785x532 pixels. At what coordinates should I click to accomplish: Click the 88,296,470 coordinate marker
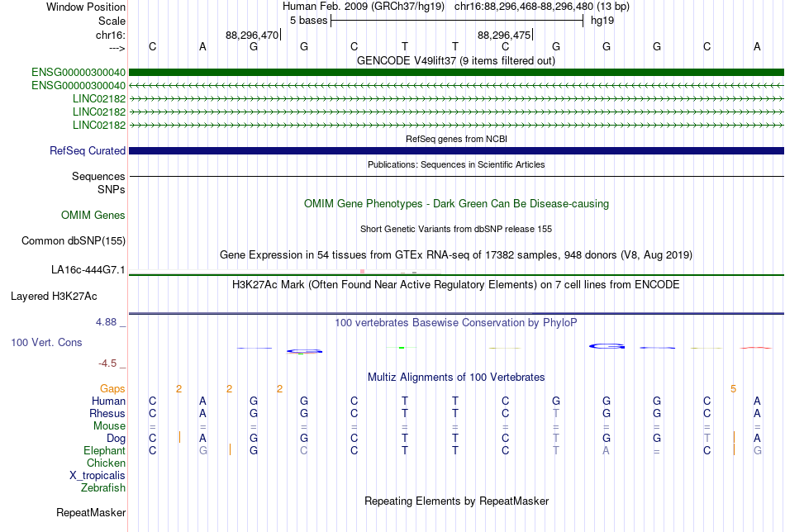[x=252, y=35]
